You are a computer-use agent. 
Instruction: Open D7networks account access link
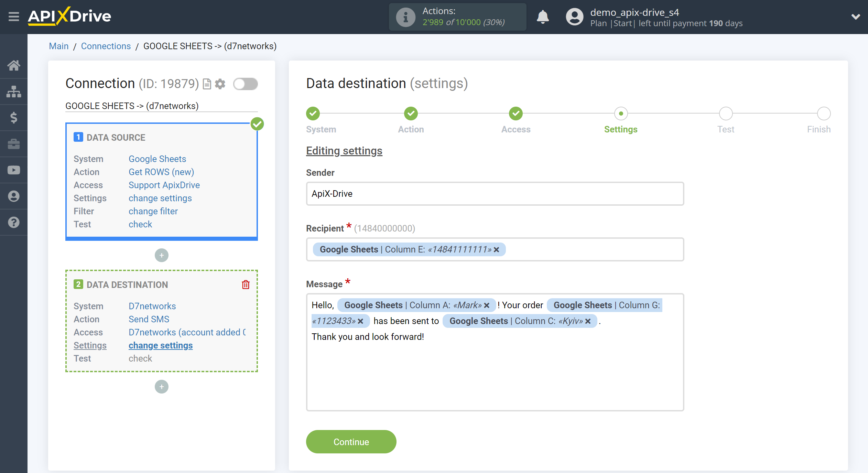click(187, 332)
